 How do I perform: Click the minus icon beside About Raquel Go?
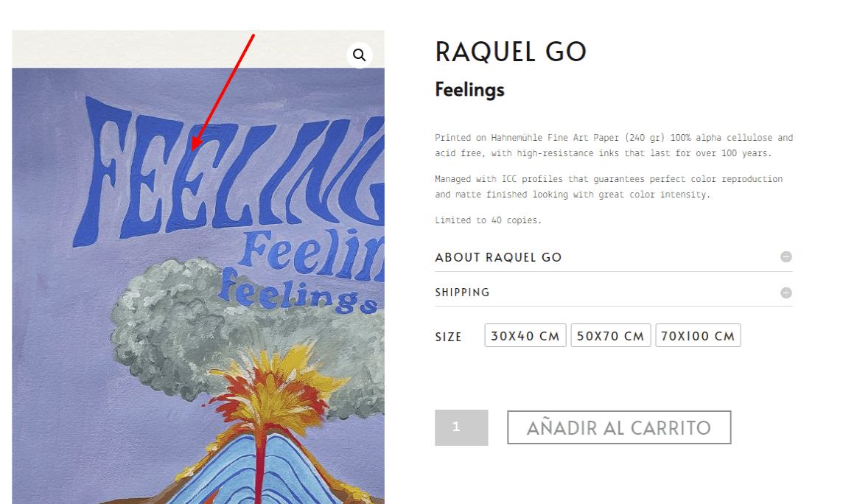tap(786, 257)
